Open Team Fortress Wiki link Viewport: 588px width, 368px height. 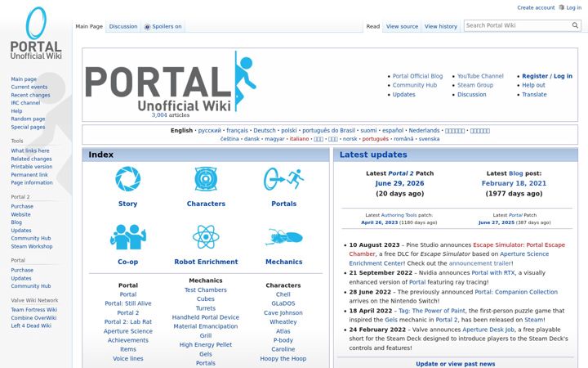[34, 310]
